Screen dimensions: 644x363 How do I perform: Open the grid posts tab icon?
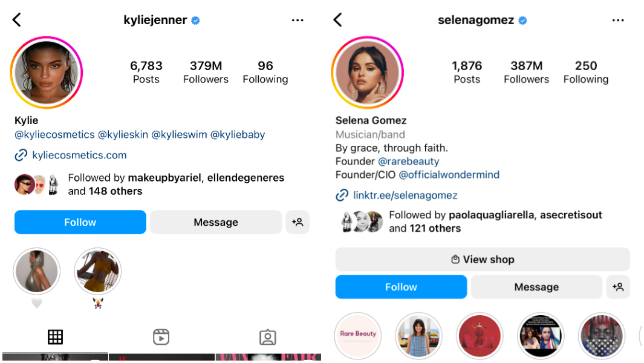click(55, 337)
